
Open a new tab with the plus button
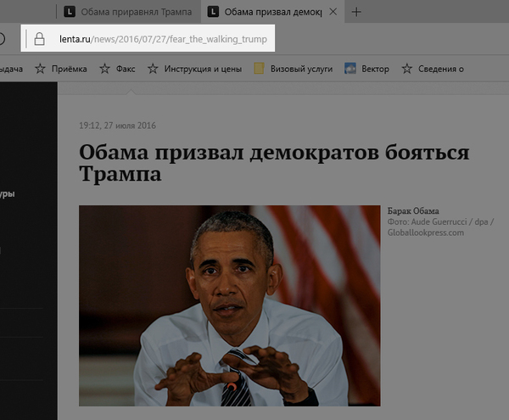pos(356,12)
